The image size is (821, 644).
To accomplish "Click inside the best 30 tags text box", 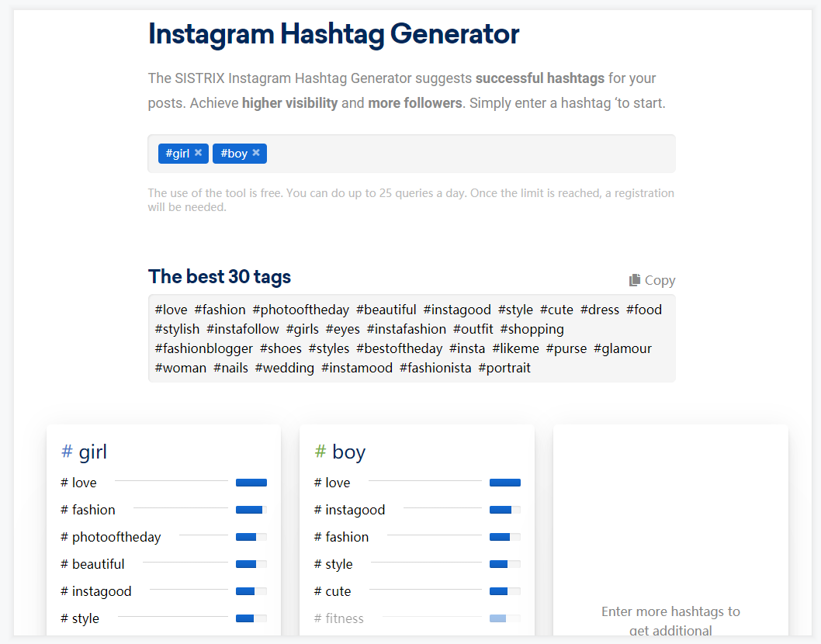I will point(411,338).
